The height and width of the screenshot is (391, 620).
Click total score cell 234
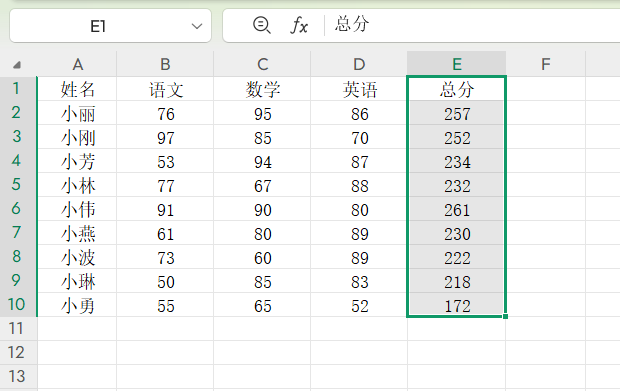click(x=457, y=162)
